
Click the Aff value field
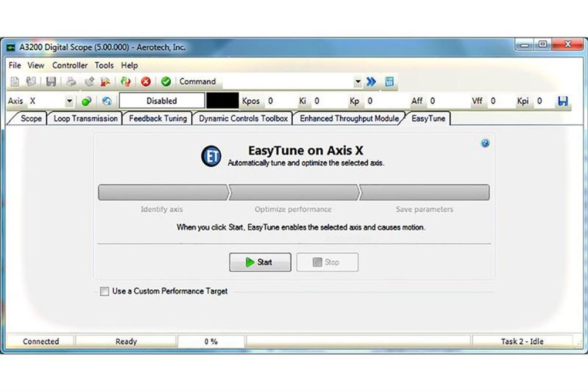[447, 101]
